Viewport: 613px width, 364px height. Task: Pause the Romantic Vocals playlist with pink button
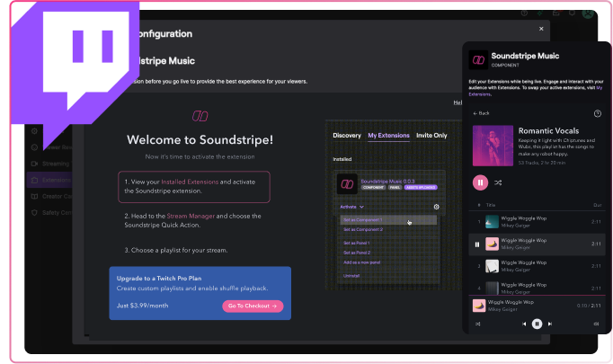click(481, 182)
